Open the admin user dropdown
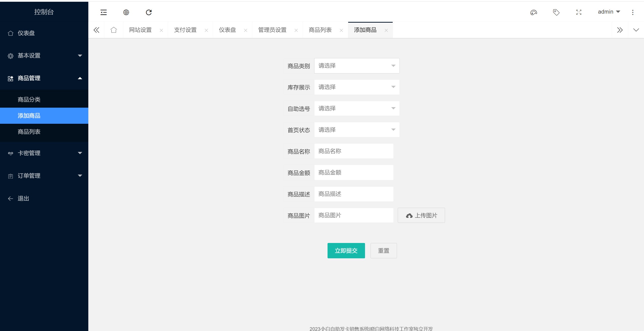Viewport: 644px width, 331px height. 609,12
